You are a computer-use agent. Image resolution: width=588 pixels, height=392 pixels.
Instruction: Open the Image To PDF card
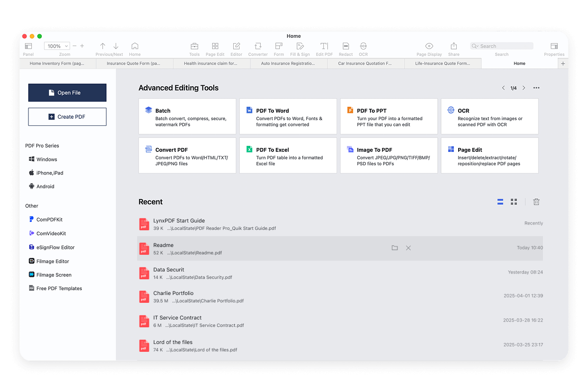(x=389, y=155)
